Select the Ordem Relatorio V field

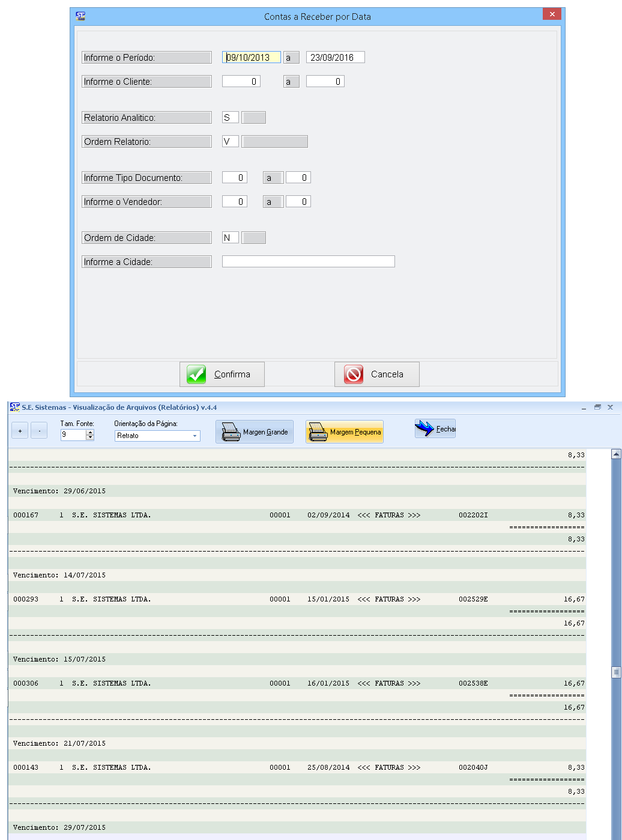230,142
